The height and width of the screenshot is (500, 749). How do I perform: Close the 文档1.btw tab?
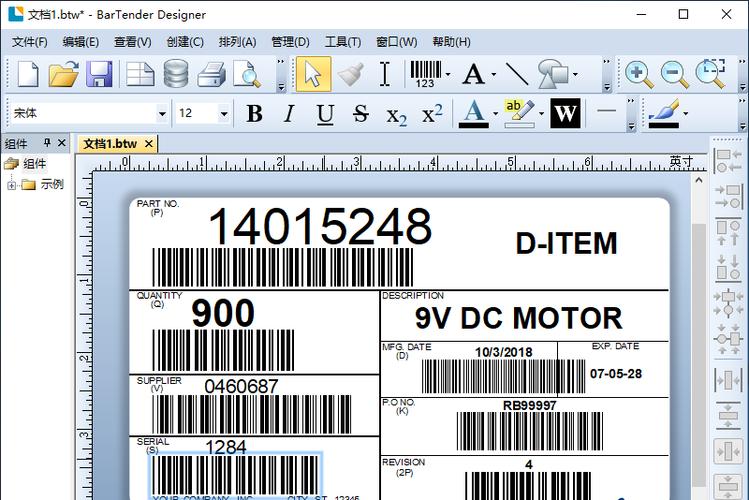coord(149,144)
